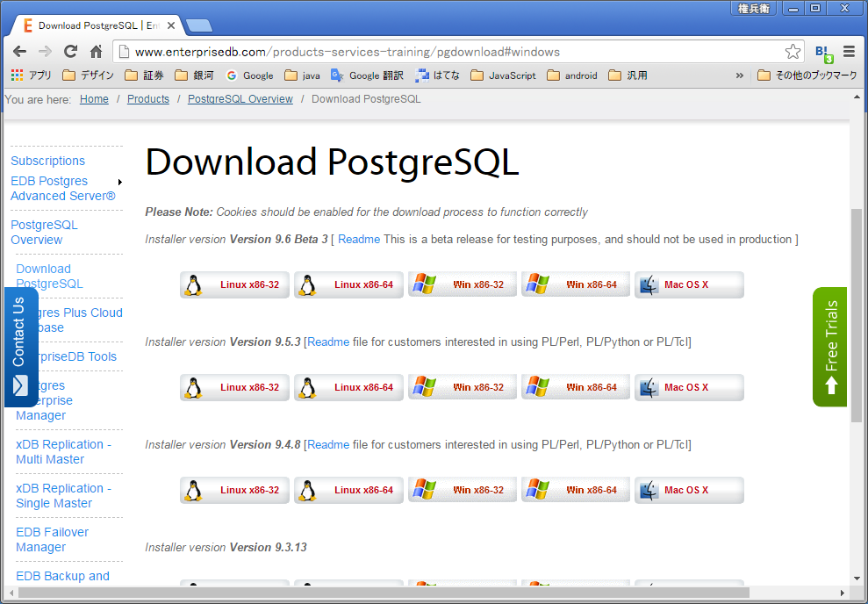
Task: Go to Products in breadcrumb
Action: [148, 99]
